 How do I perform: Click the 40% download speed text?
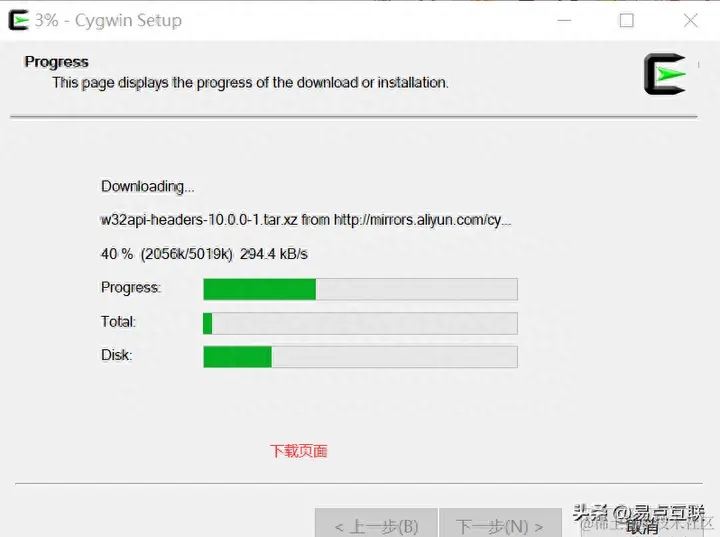tap(204, 254)
